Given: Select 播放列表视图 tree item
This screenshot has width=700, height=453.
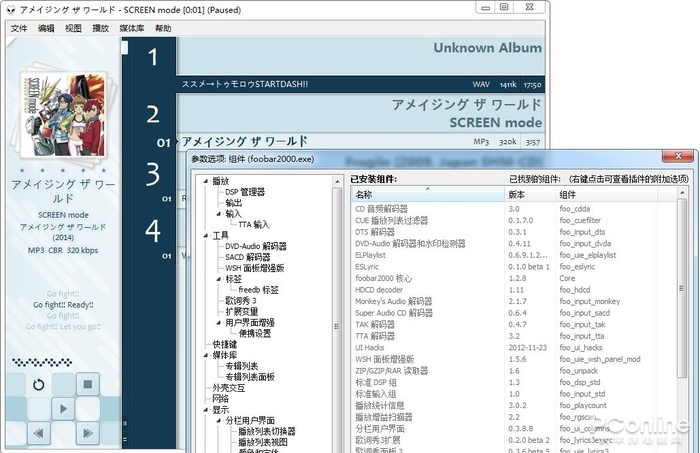Looking at the screenshot, I should point(262,442).
